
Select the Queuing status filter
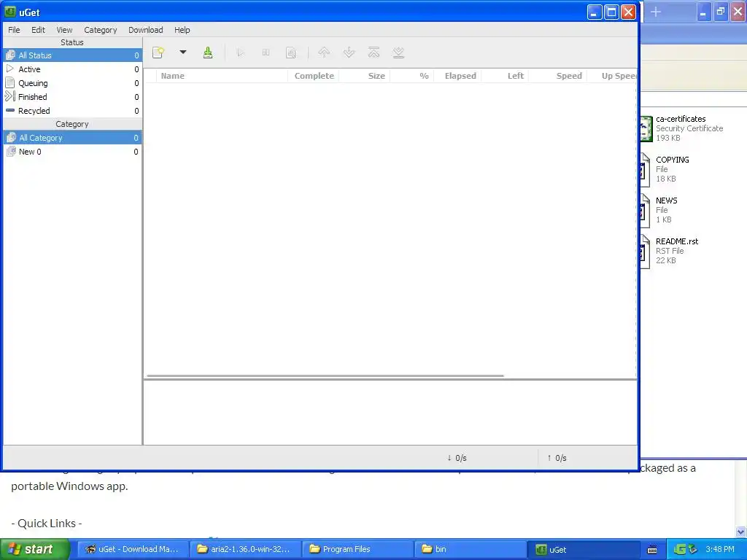point(72,83)
